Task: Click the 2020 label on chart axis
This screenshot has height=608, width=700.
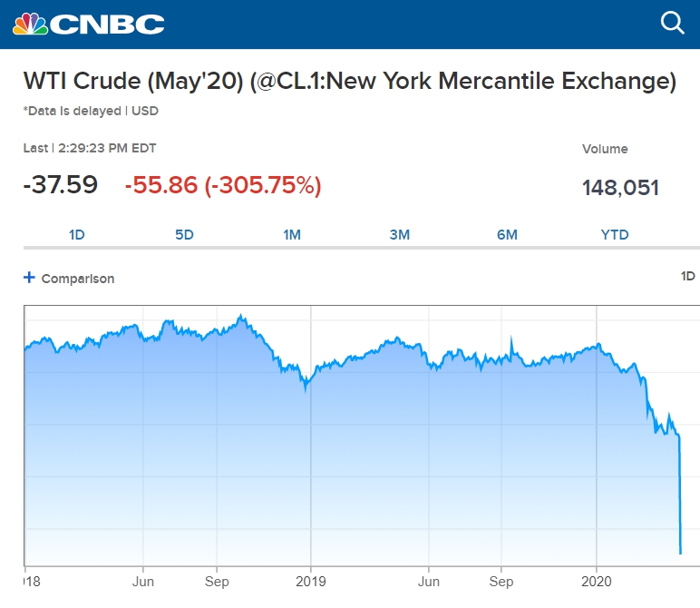Action: click(x=598, y=580)
